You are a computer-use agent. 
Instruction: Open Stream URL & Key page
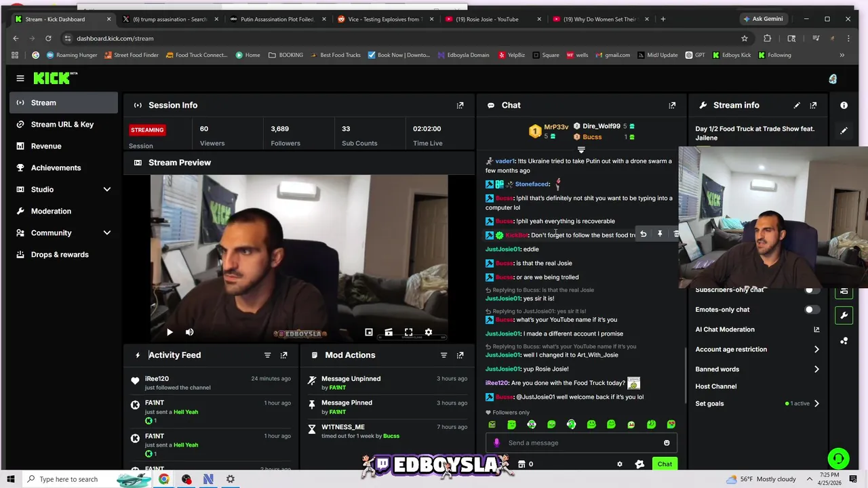pyautogui.click(x=62, y=125)
